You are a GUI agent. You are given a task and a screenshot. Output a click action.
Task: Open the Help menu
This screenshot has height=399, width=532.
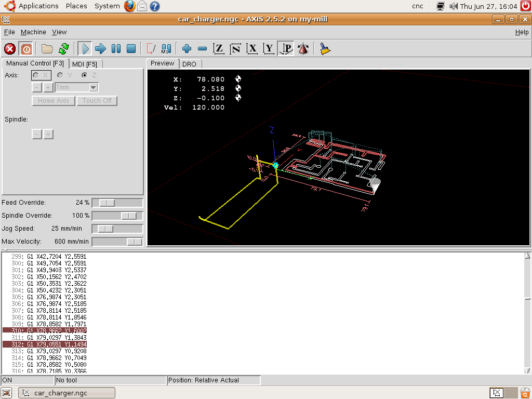point(522,32)
